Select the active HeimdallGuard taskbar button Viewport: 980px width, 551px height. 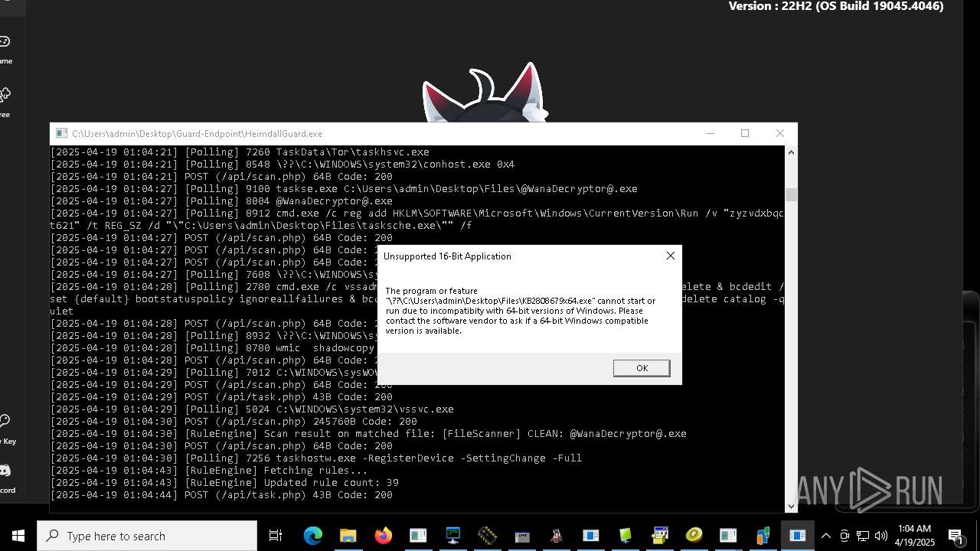coord(798,536)
